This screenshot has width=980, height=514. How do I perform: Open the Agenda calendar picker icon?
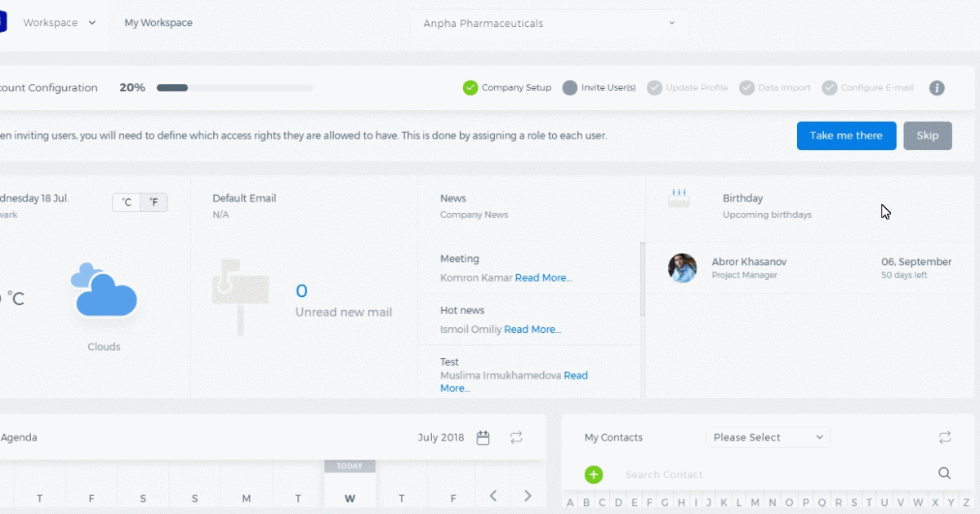483,438
